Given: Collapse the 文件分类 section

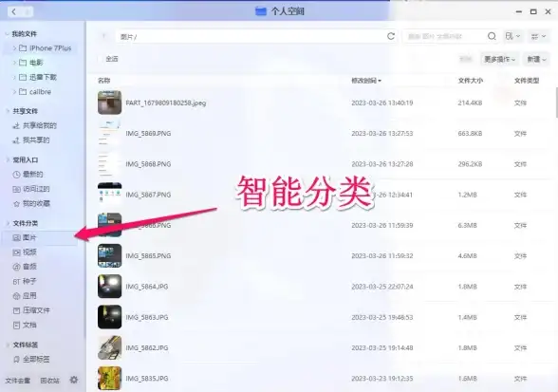Looking at the screenshot, I should [8, 223].
